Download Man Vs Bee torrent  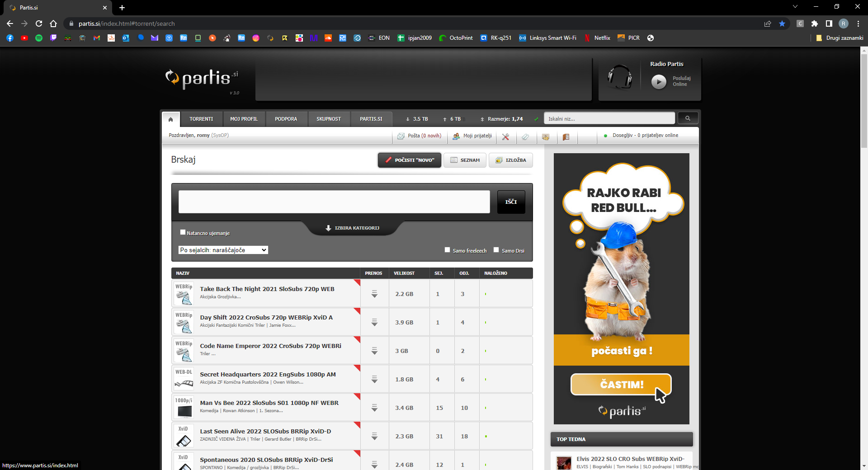coord(374,408)
